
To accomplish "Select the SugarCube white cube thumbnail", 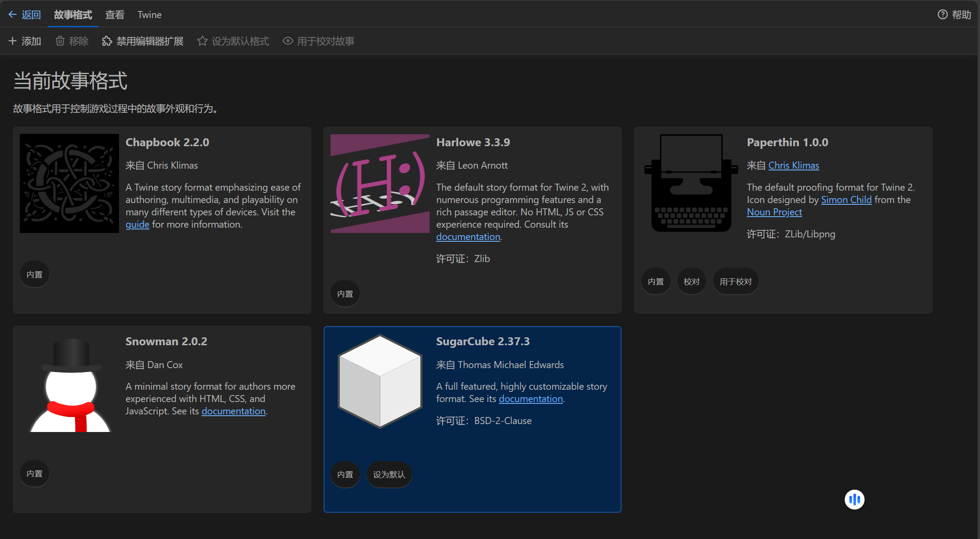I will click(x=380, y=381).
